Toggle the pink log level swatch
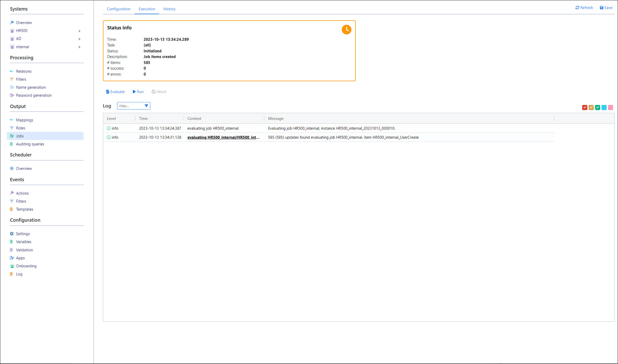Screen dimensions: 618x364 (x=610, y=107)
